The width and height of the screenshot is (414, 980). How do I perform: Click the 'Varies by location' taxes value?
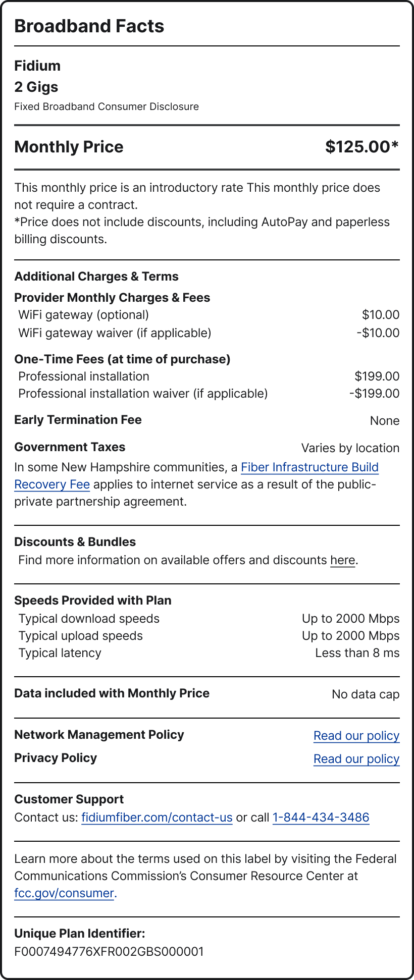(x=350, y=448)
